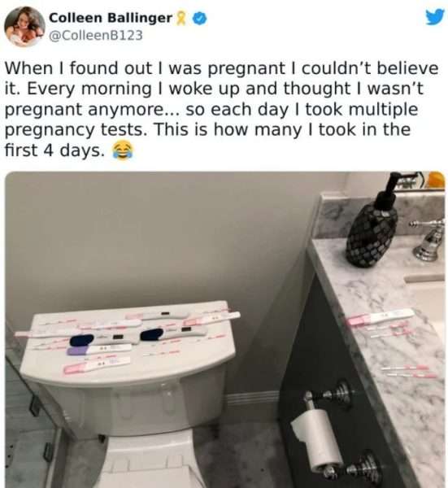Click the blue verified checkmark badge

click(199, 18)
